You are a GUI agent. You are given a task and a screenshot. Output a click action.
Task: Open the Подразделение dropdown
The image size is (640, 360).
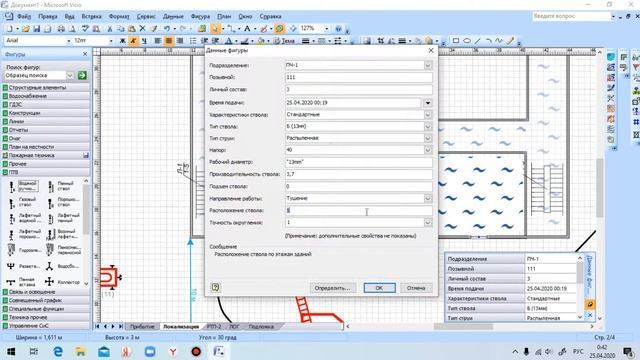(428, 65)
